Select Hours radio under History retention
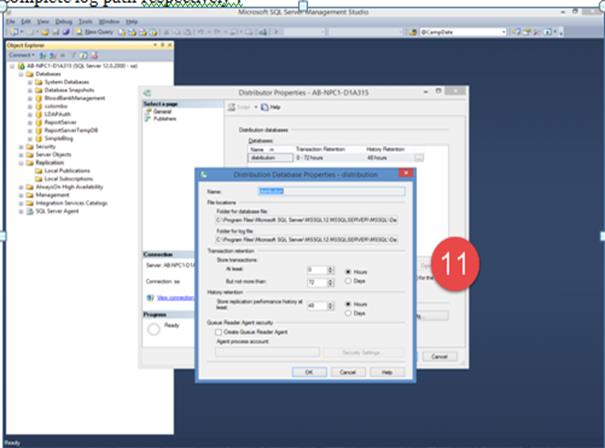 [348, 304]
